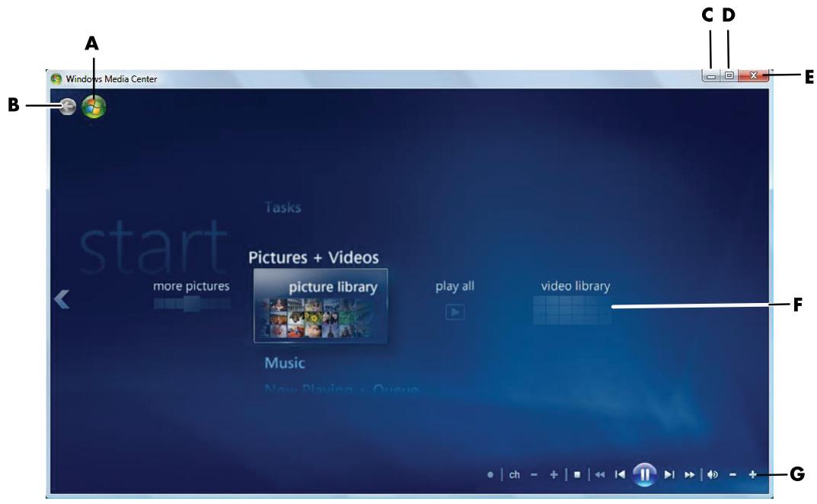This screenshot has height=504, width=817.
Task: Minimize the Windows Media Center window
Action: pos(711,75)
